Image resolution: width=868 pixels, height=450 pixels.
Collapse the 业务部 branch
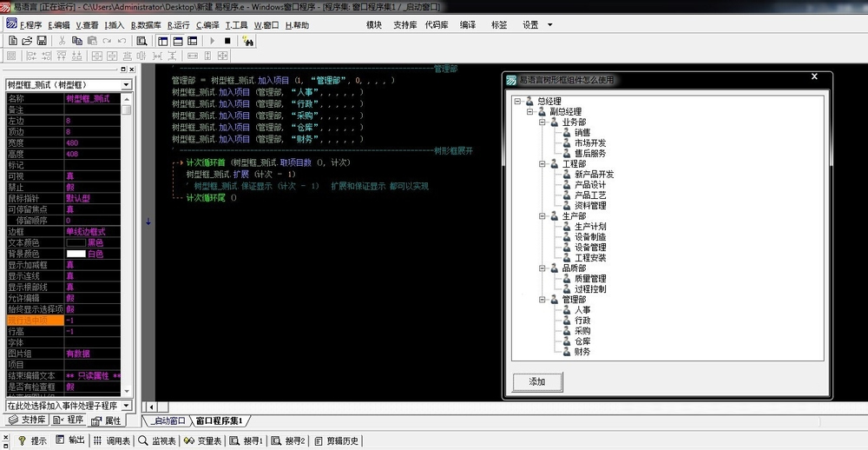(x=542, y=122)
